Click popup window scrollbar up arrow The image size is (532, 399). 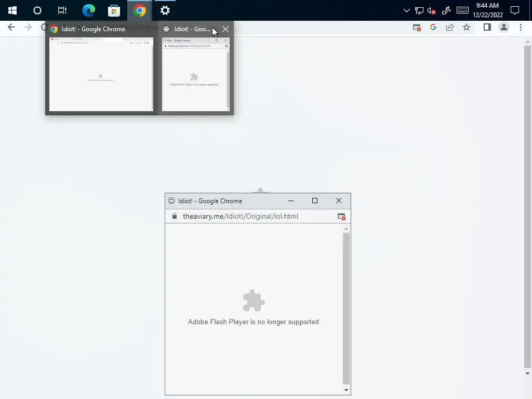[346, 229]
